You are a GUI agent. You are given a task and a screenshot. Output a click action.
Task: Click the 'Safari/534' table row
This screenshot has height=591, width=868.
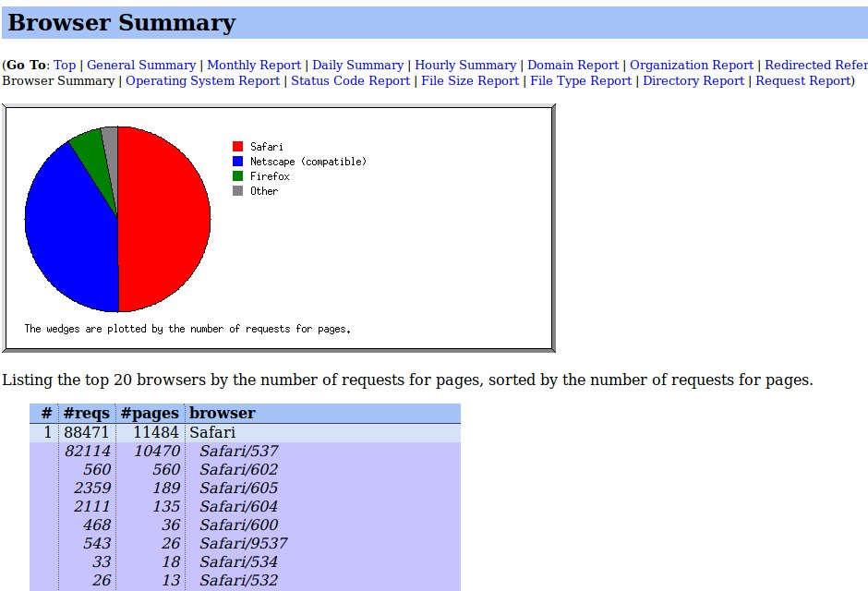click(x=245, y=561)
